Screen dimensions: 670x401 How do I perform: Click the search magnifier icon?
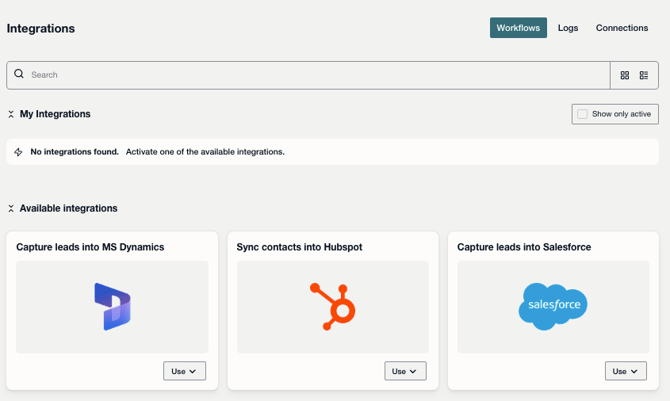[x=19, y=74]
